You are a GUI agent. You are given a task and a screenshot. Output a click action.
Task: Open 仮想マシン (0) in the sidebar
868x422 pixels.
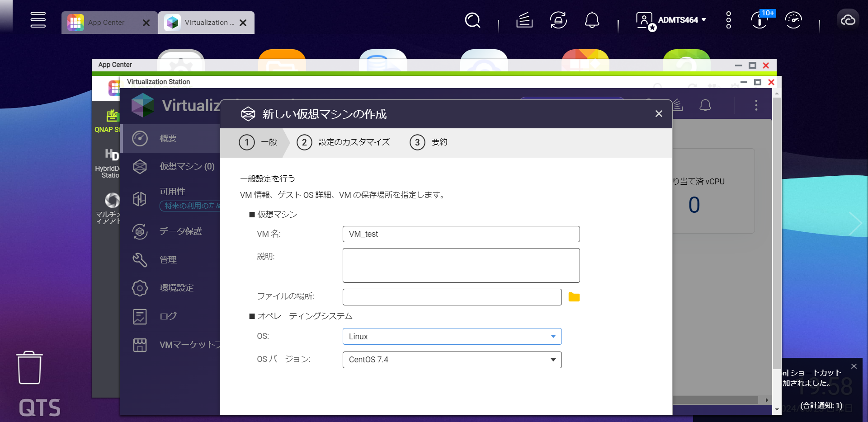(x=170, y=166)
